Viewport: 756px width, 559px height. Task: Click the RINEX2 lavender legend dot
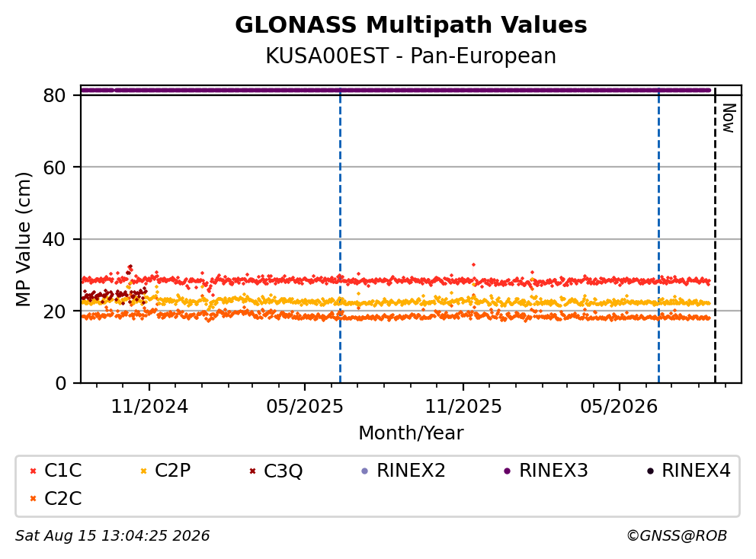point(364,471)
